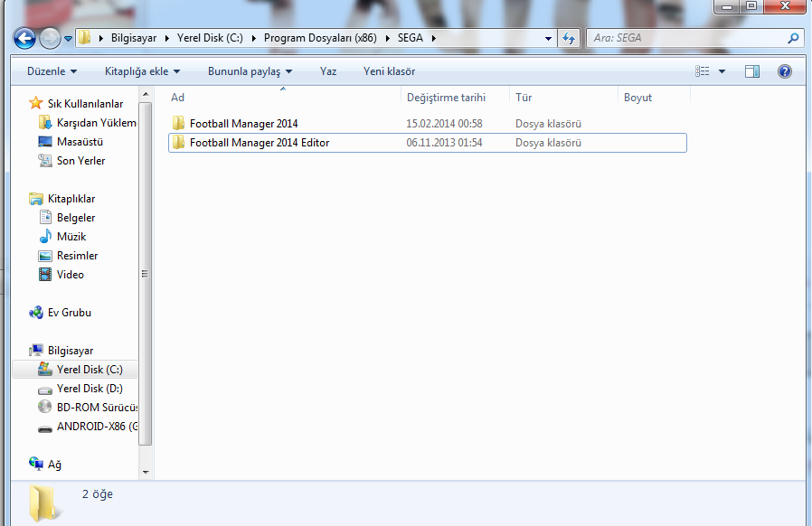Select Kitaplıklar in navigation pane
This screenshot has height=526, width=812.
(x=71, y=199)
